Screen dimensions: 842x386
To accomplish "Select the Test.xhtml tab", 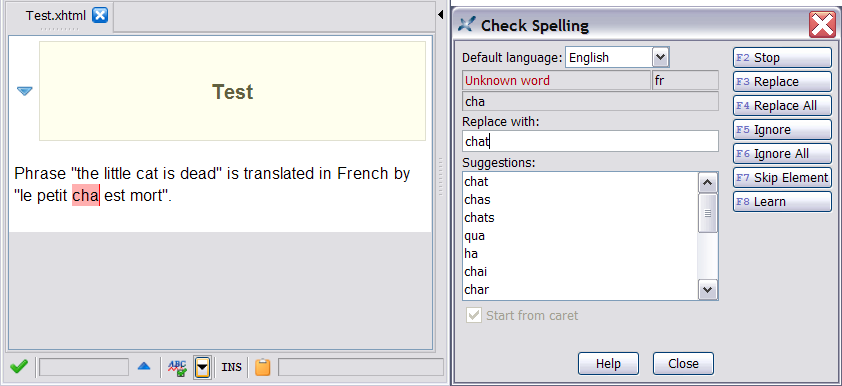I will coord(56,16).
